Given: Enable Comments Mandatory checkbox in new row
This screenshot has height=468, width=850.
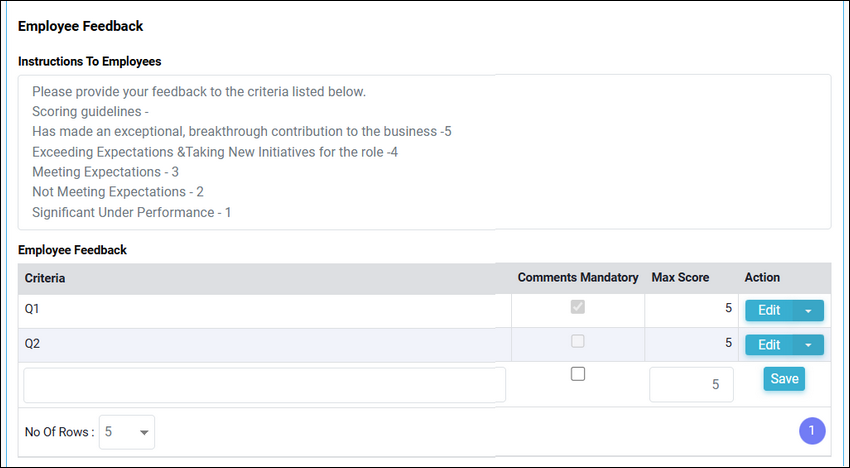Looking at the screenshot, I should (578, 374).
